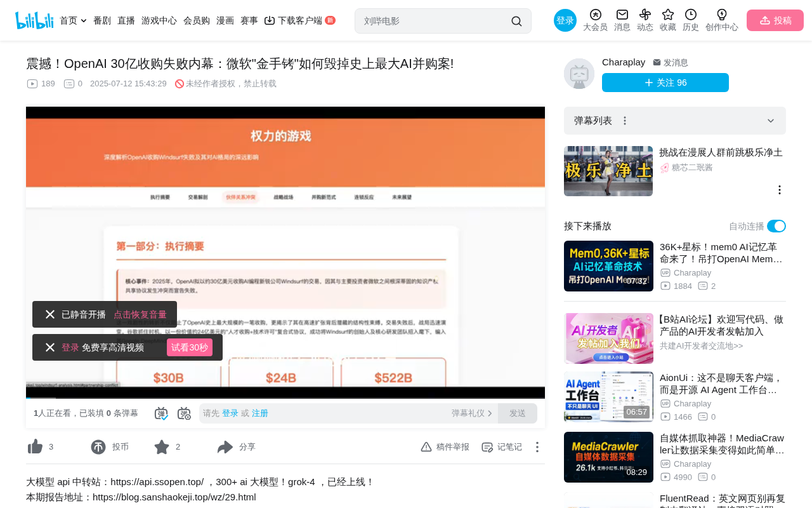Open 历史 history icon
This screenshot has height=508, width=812.
[691, 15]
